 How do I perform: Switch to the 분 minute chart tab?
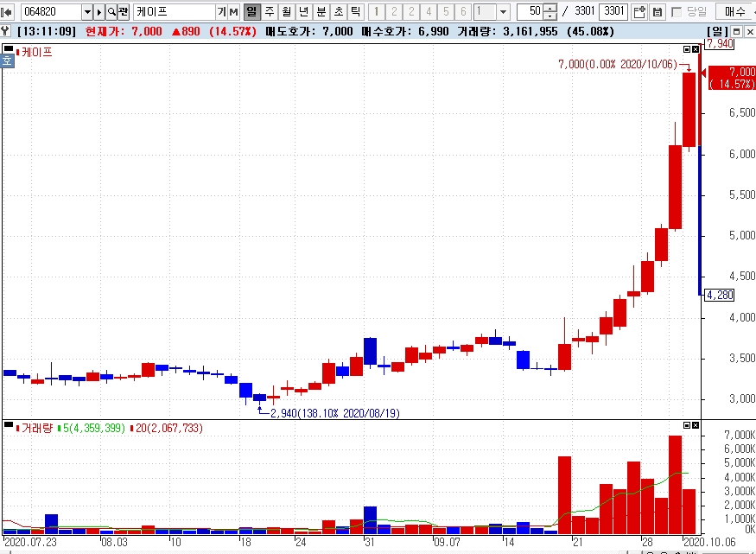[321, 11]
